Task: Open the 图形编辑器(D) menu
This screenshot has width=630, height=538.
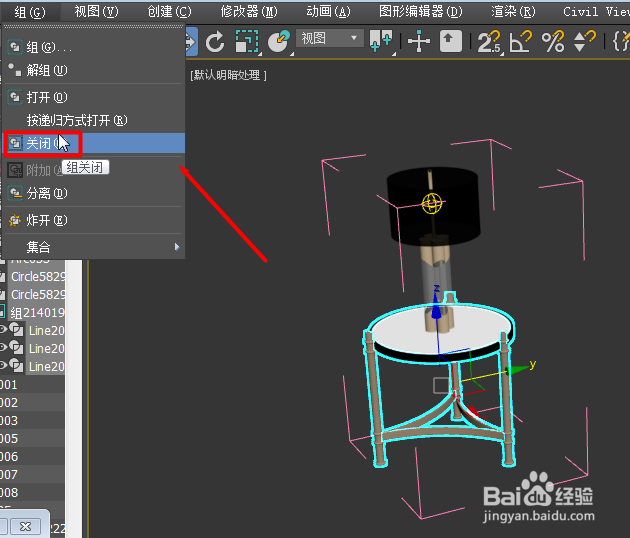Action: click(x=421, y=12)
